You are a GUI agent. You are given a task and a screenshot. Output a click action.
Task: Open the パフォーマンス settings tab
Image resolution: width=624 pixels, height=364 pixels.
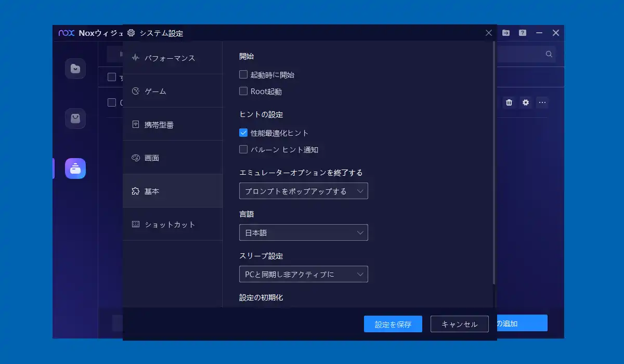click(x=173, y=58)
